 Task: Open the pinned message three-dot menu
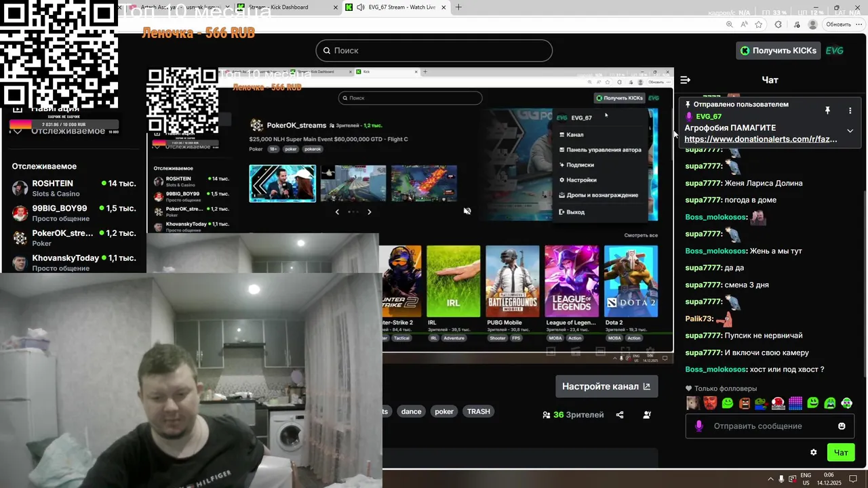(850, 110)
